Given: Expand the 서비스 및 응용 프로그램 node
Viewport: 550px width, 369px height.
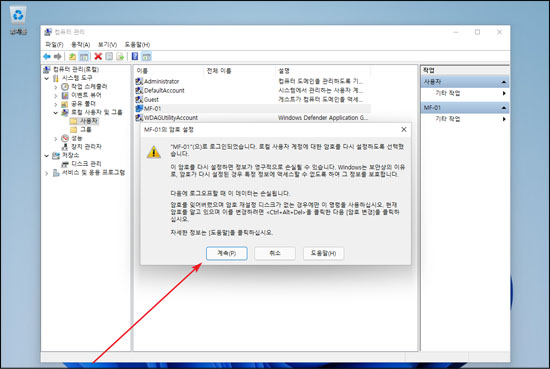Looking at the screenshot, I should [x=47, y=173].
